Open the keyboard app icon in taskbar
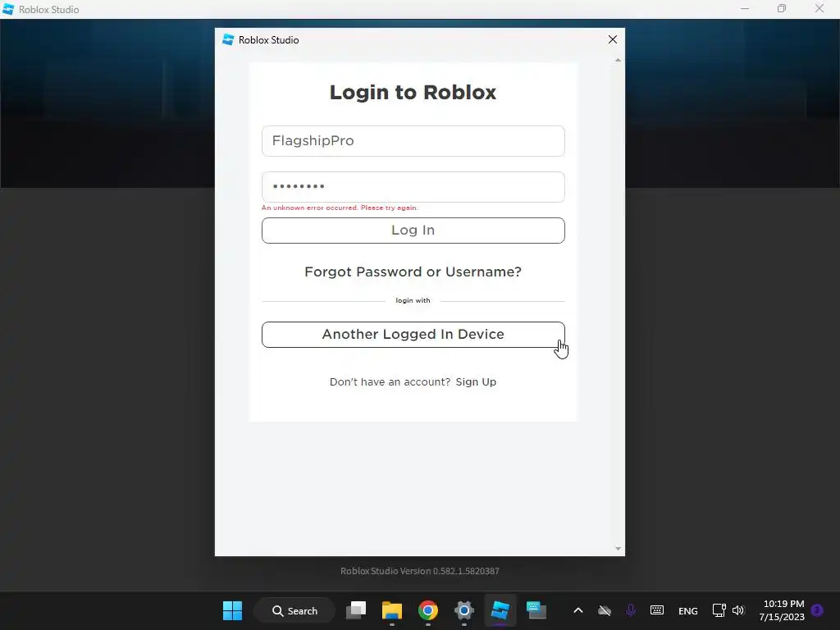Viewport: 840px width, 630px height. (536, 610)
